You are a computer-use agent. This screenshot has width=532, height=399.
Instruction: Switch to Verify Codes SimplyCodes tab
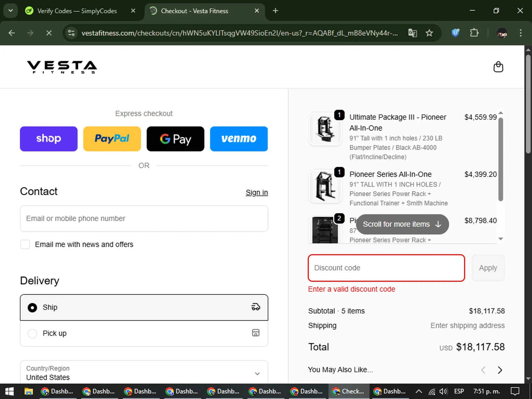point(77,11)
